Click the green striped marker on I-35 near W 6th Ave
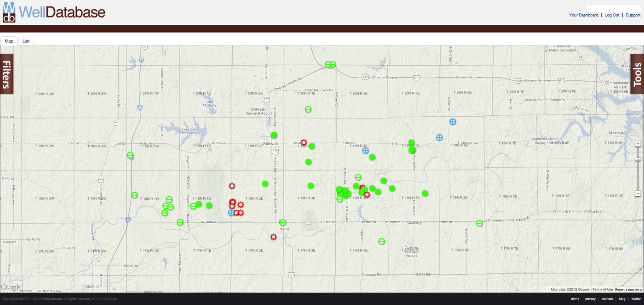 (x=130, y=155)
